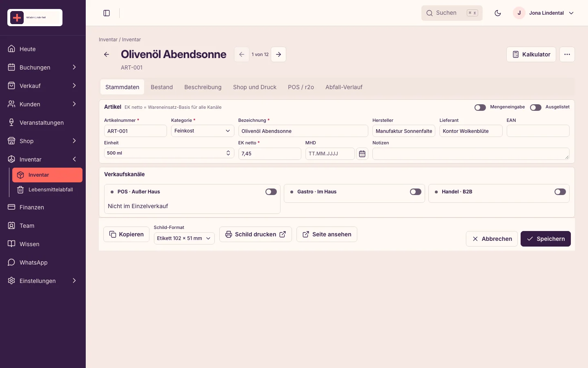Toggle the Ausgelistet switch

point(536,108)
